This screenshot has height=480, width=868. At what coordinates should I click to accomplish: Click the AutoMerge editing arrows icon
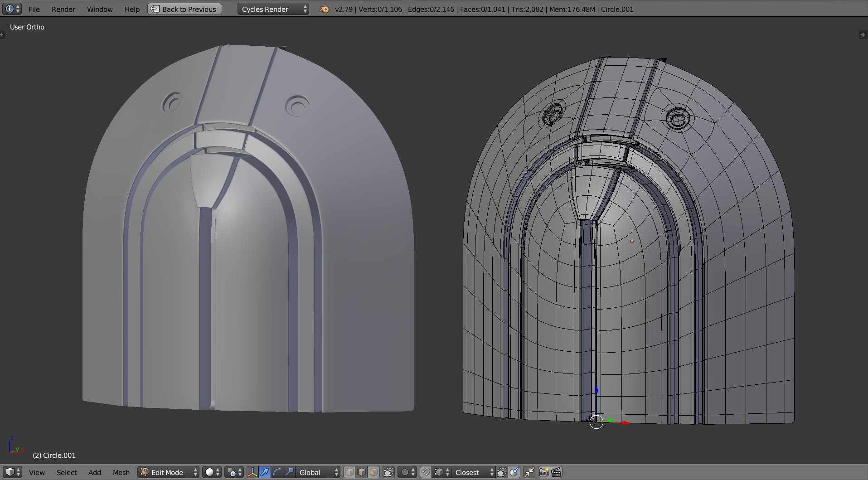tap(529, 472)
